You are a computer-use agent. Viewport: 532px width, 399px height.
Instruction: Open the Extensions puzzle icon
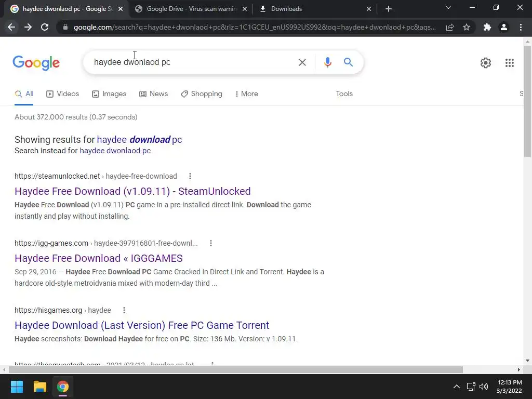(487, 27)
